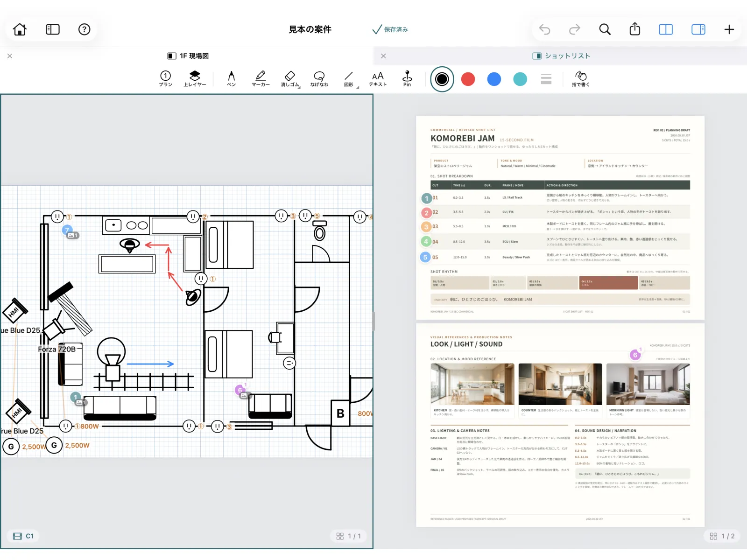Viewport: 747px width, 560px height.
Task: Toggle the sidebar panel icon
Action: coord(52,29)
